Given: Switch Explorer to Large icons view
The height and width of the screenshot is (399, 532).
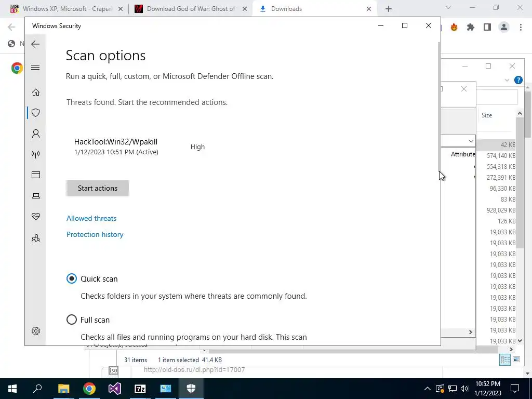Looking at the screenshot, I should tap(516, 360).
